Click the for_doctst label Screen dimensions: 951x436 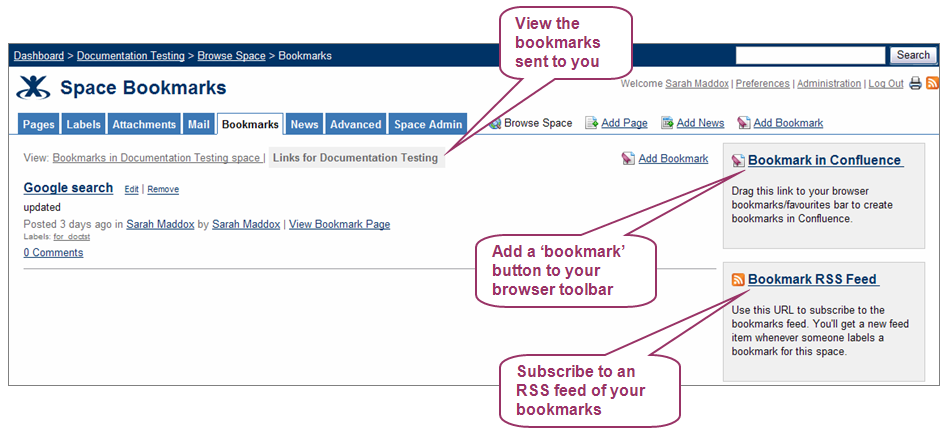72,237
